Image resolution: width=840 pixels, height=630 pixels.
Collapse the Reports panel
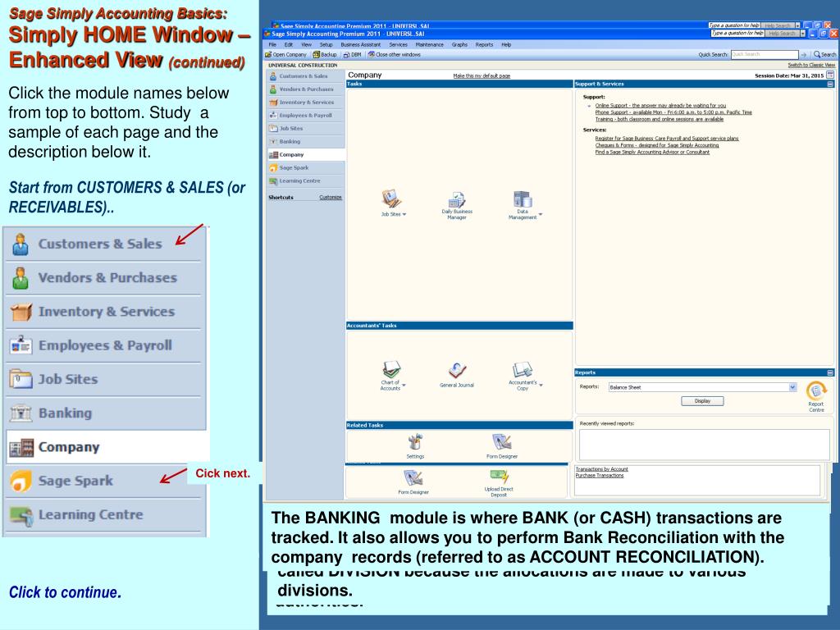click(830, 372)
